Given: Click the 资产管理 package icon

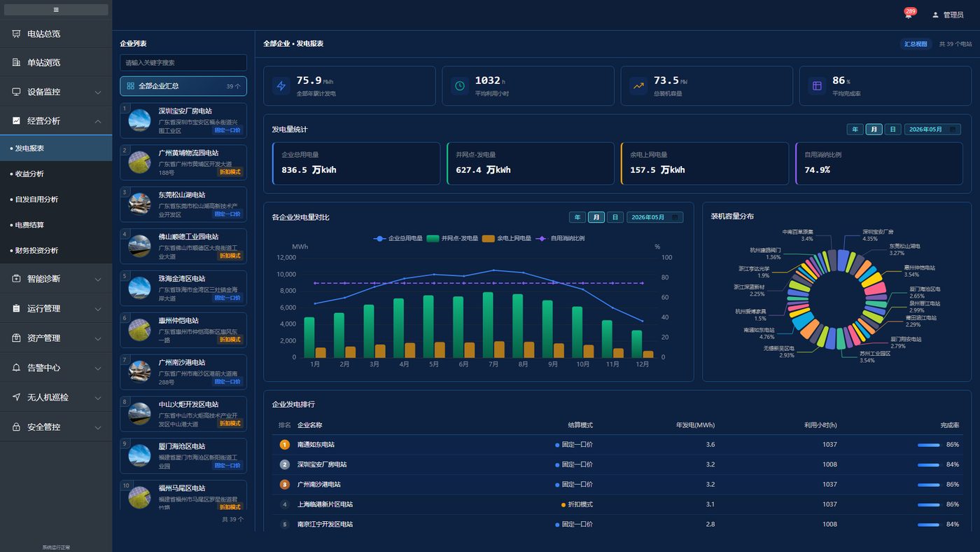Looking at the screenshot, I should [16, 338].
